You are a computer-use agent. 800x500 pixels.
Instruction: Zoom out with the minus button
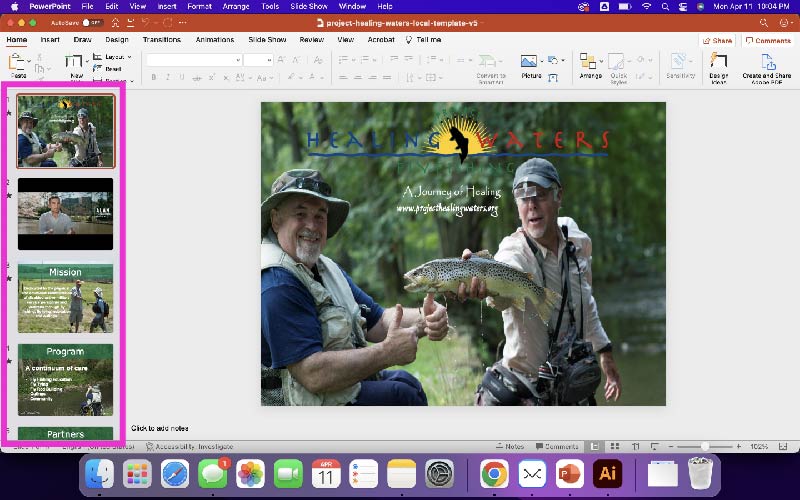(x=671, y=446)
